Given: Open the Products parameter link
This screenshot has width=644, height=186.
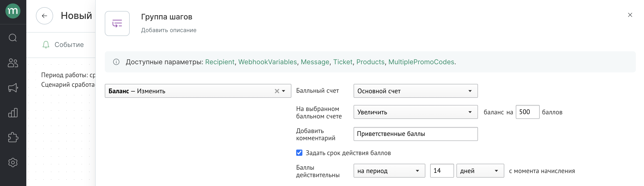Looking at the screenshot, I should tap(370, 62).
